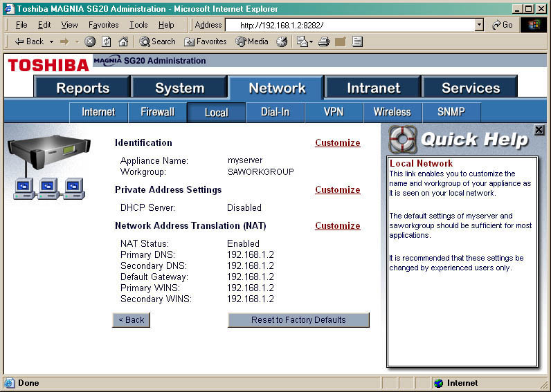Click the Toshiba logo
551x392 pixels.
pyautogui.click(x=48, y=65)
